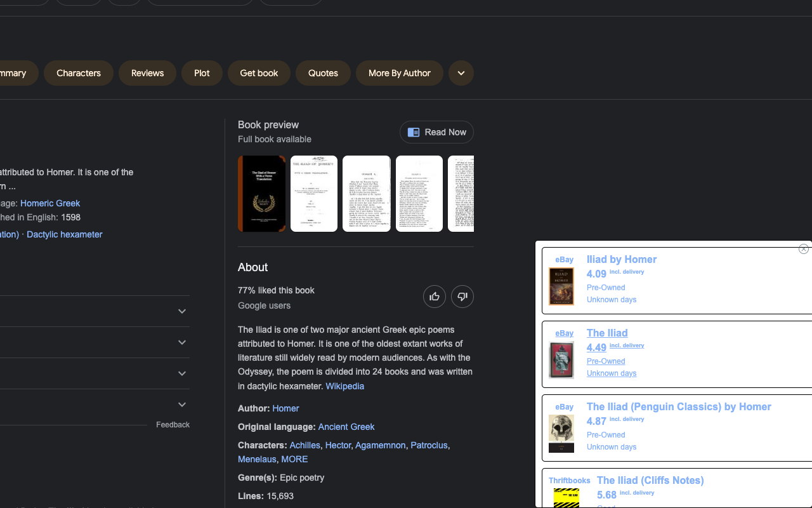Expand more filter chips with chevron
This screenshot has height=508, width=812.
pos(461,73)
